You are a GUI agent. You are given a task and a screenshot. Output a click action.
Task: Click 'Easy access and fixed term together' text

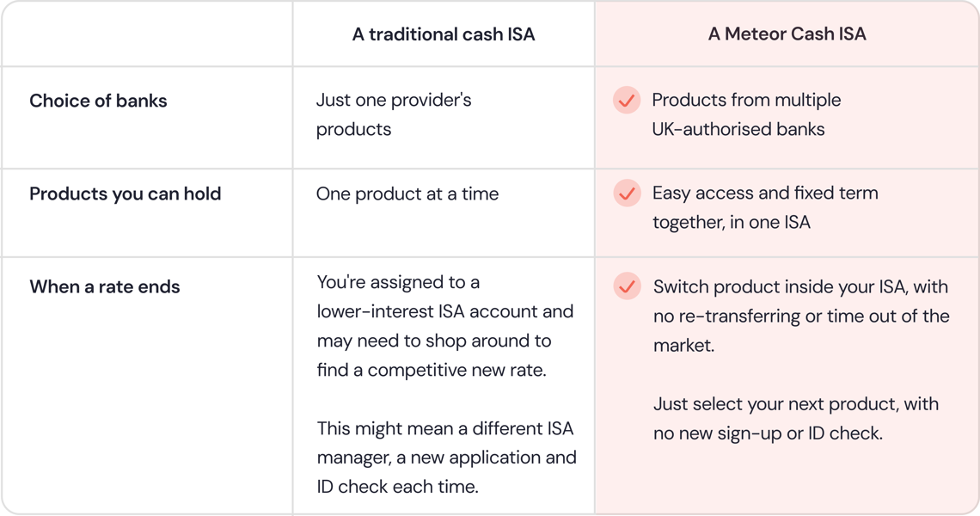(765, 207)
